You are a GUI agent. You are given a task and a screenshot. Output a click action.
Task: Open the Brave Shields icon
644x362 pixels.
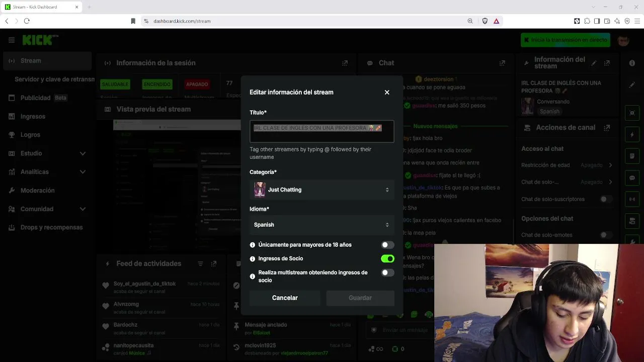click(485, 21)
